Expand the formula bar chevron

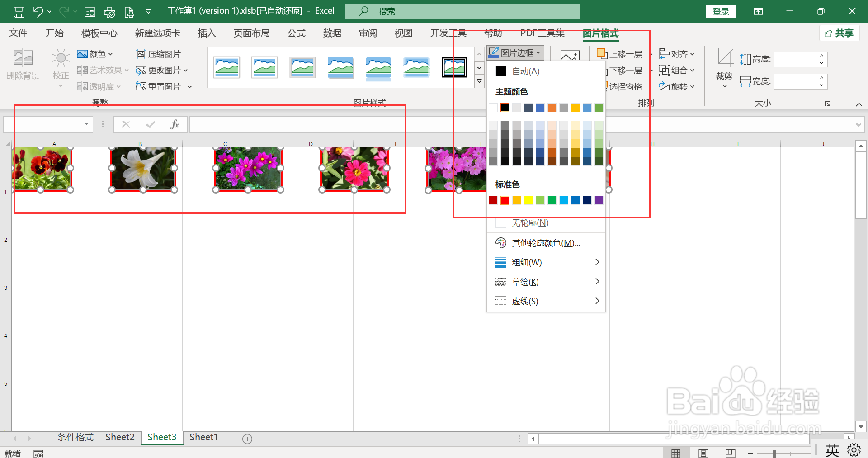point(859,125)
